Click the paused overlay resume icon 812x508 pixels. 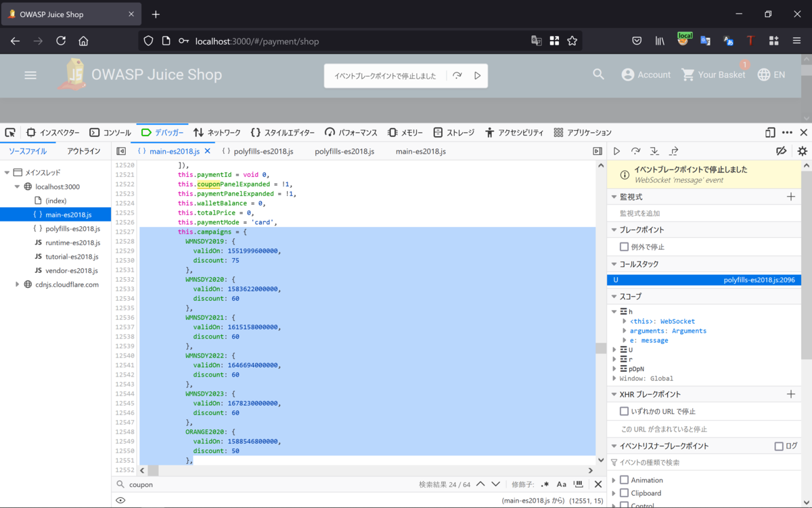point(477,76)
